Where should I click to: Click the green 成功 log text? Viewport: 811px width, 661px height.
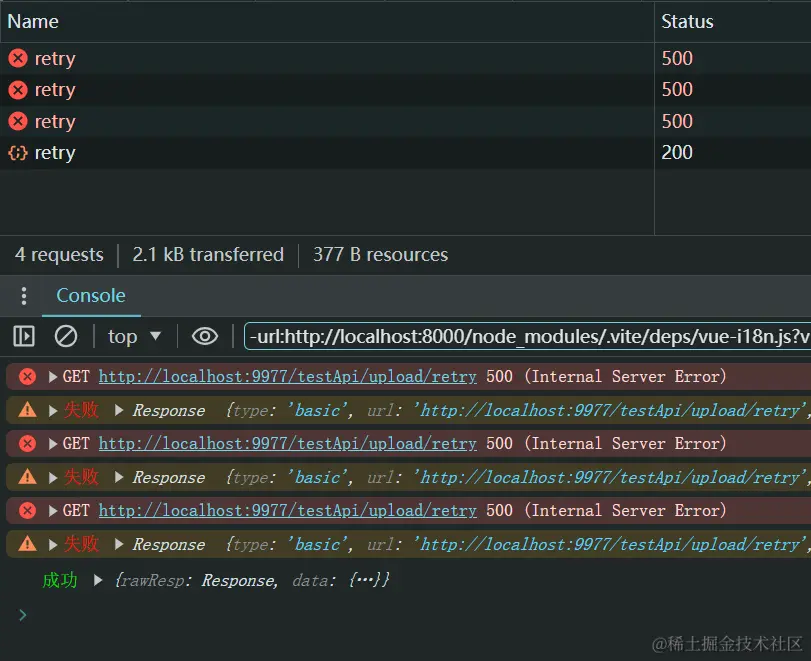tap(60, 580)
